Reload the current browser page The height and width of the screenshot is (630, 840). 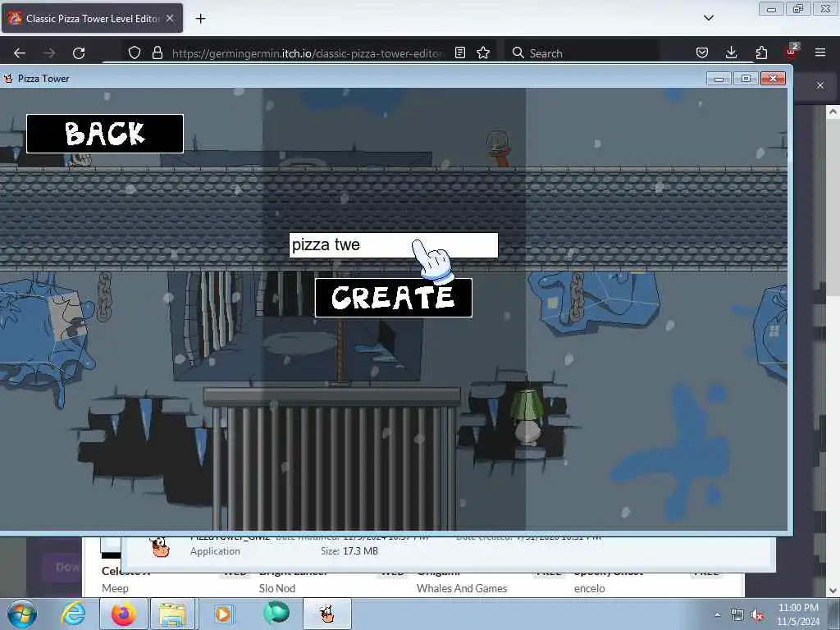click(x=79, y=53)
